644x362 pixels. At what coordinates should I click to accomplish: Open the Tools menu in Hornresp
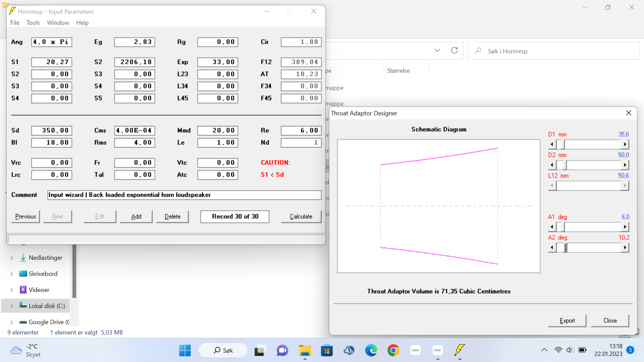pyautogui.click(x=33, y=23)
